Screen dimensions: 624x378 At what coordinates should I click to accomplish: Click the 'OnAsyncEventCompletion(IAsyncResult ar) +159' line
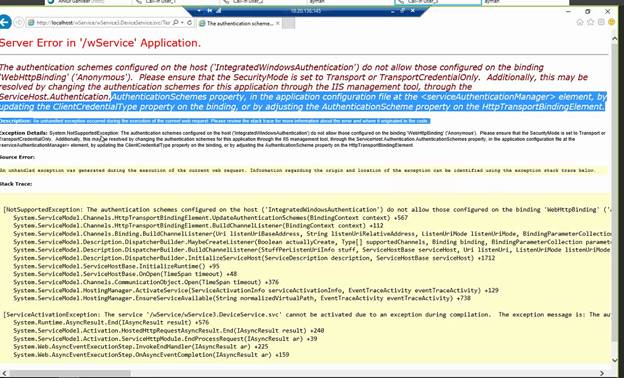pyautogui.click(x=151, y=355)
